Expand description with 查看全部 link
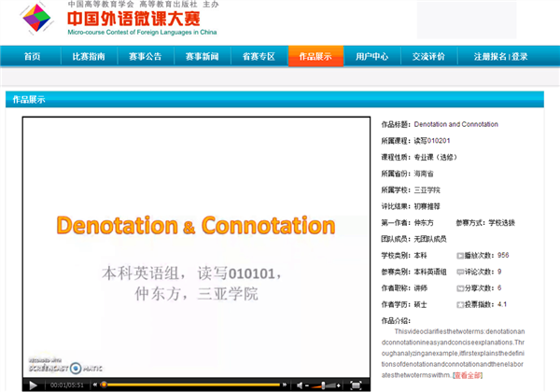Screen dimensions: 560x392 pos(469,375)
